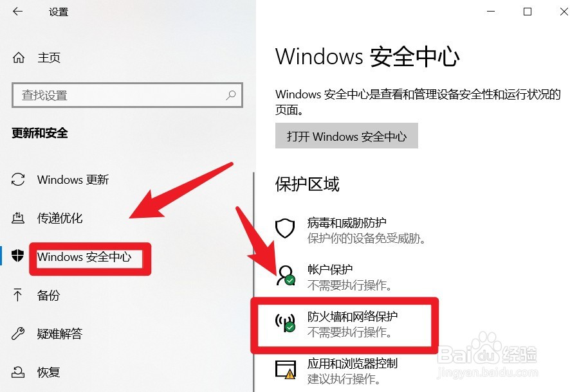Click the 帐户保护 person icon

point(286,276)
